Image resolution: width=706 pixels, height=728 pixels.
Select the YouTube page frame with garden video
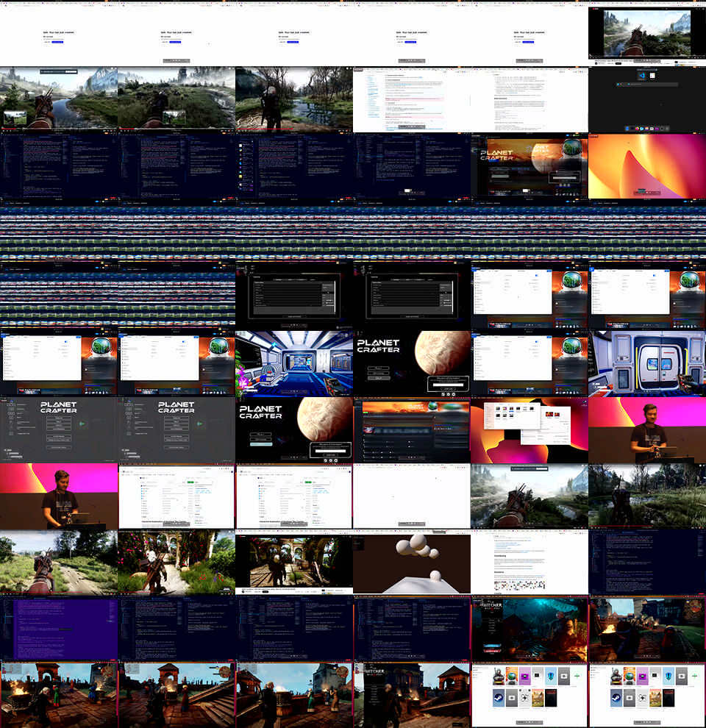click(x=294, y=563)
